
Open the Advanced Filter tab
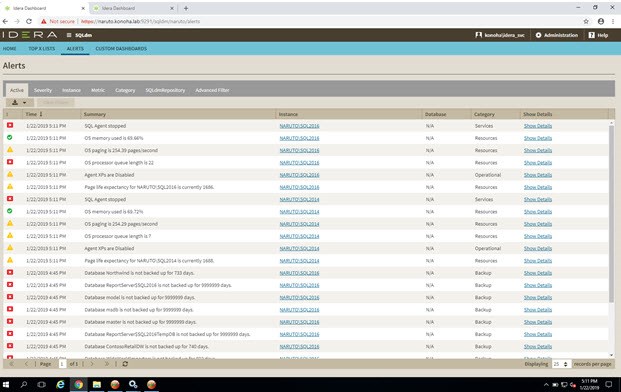(x=212, y=90)
